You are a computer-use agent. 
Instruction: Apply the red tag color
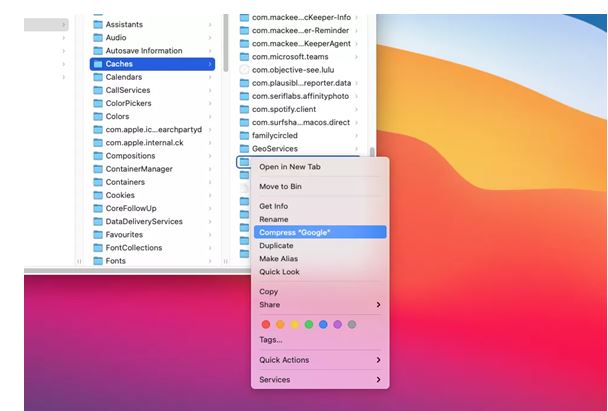[266, 325]
